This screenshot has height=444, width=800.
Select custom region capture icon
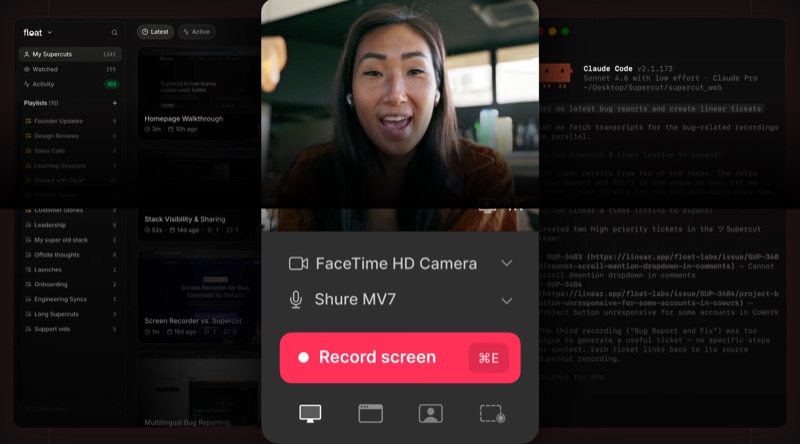point(492,413)
